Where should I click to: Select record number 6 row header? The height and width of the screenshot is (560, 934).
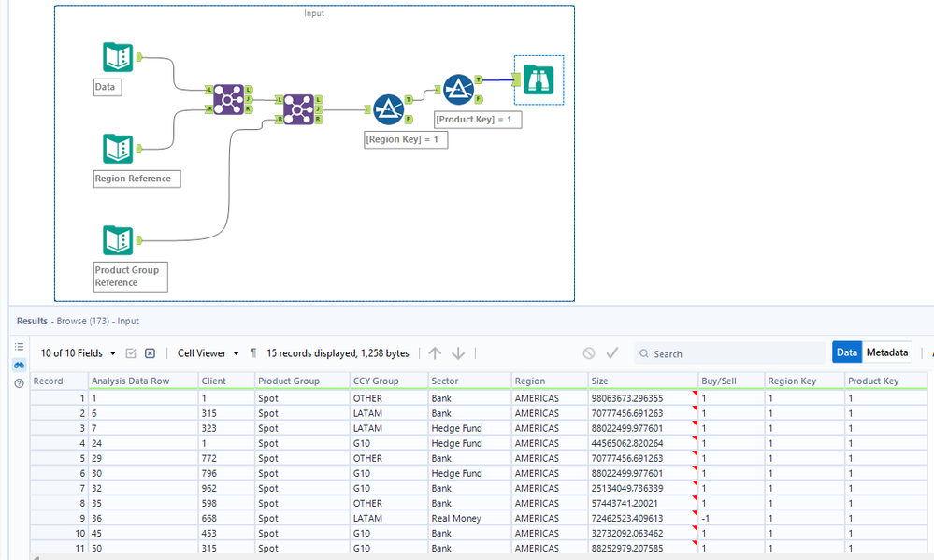[x=59, y=473]
